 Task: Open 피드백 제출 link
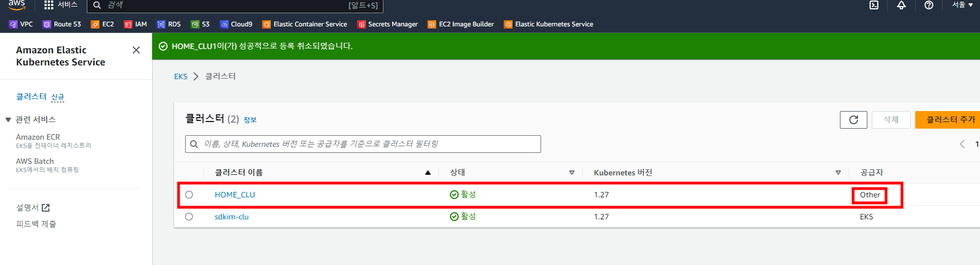coord(36,224)
